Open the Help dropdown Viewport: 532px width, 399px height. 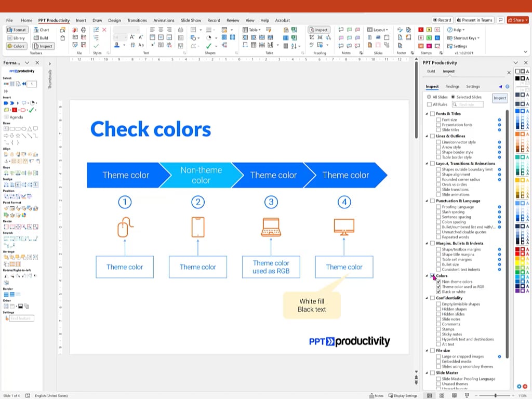click(456, 30)
